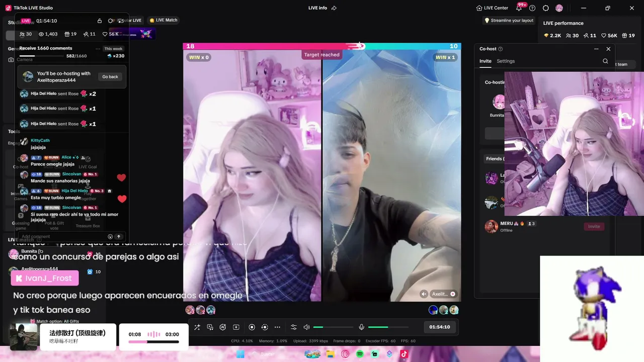Open Co-host help info icon
This screenshot has height=362, width=644.
point(500,49)
